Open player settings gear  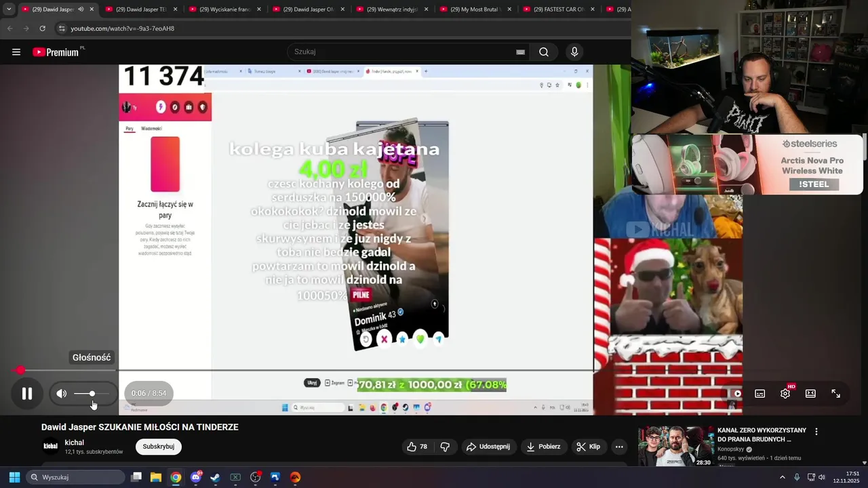[x=785, y=393]
